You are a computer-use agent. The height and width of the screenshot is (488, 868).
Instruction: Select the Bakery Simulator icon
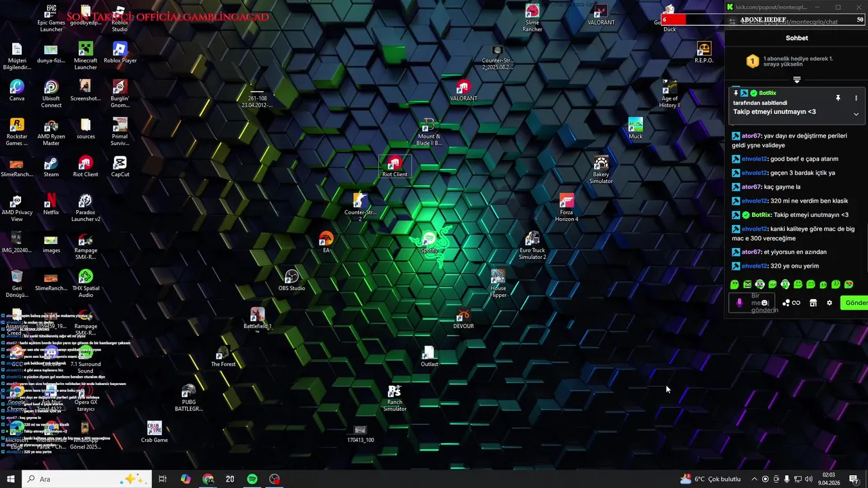point(601,170)
